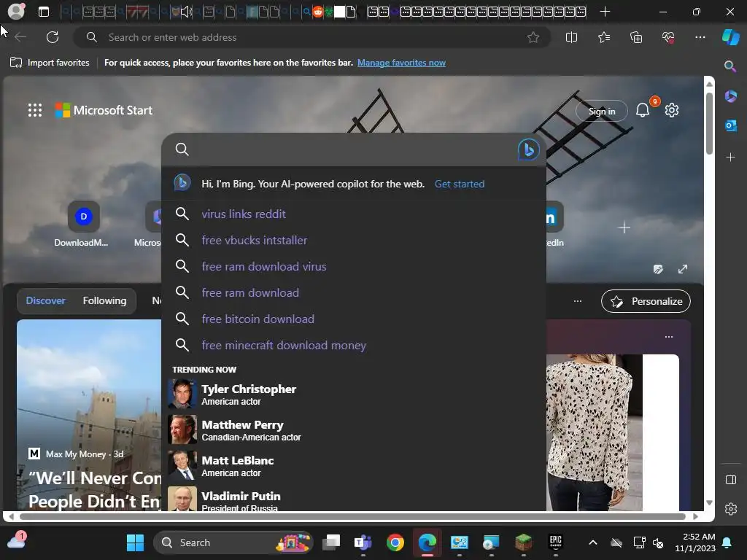Image resolution: width=747 pixels, height=560 pixels.
Task: Open the tab actions menu icon
Action: [x=44, y=12]
